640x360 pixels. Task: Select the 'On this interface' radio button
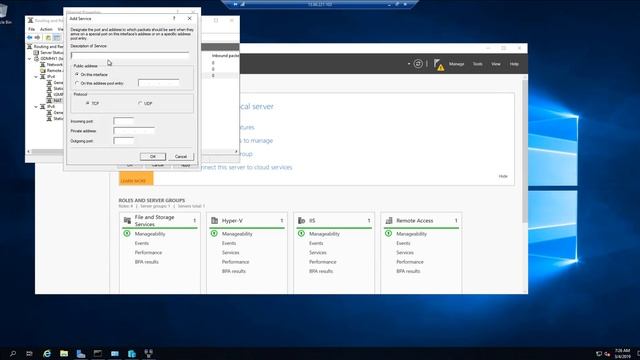(77, 75)
